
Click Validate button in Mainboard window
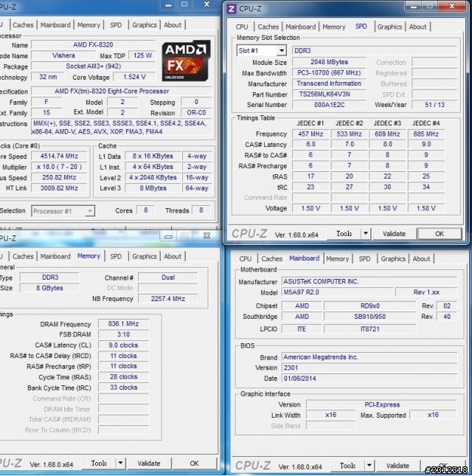coord(398,466)
